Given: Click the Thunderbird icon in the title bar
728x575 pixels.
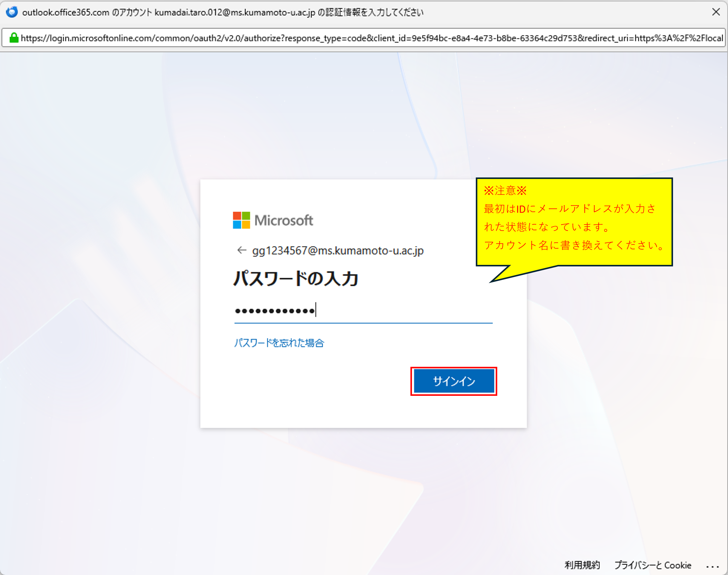Looking at the screenshot, I should click(12, 12).
